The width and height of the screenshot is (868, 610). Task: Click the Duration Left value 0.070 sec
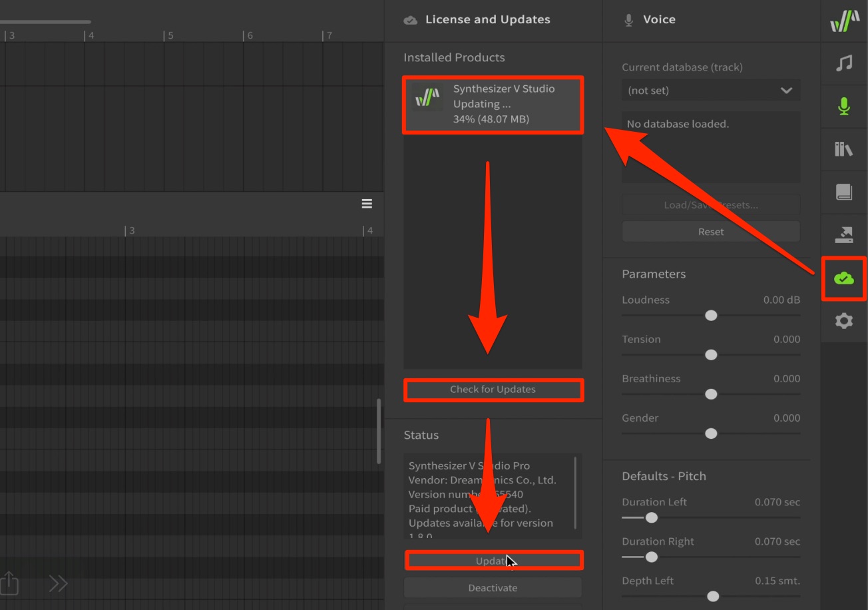click(777, 502)
